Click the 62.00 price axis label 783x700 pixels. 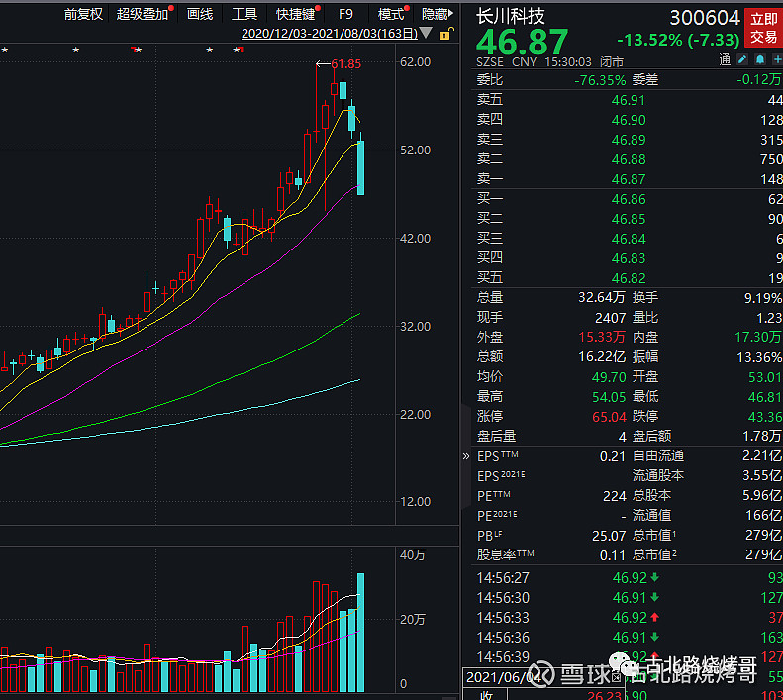point(415,62)
